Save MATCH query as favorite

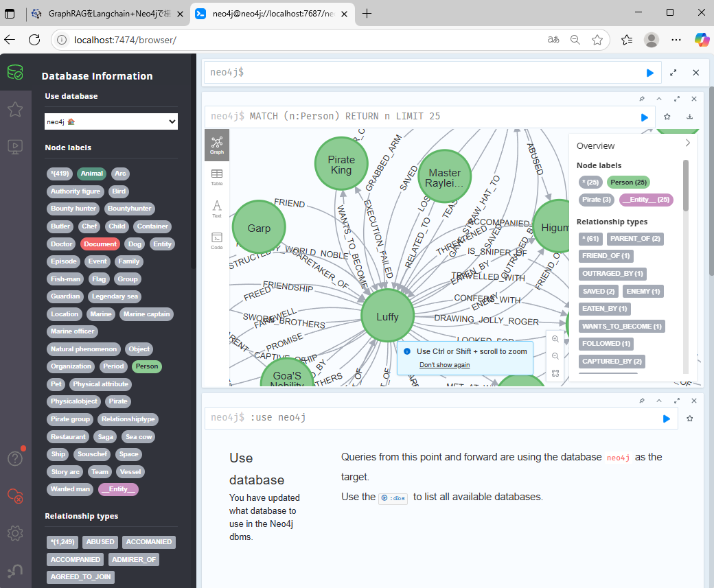667,117
